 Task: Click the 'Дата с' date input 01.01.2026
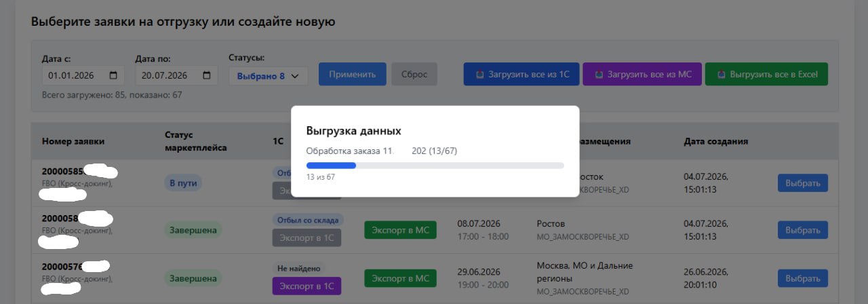83,75
